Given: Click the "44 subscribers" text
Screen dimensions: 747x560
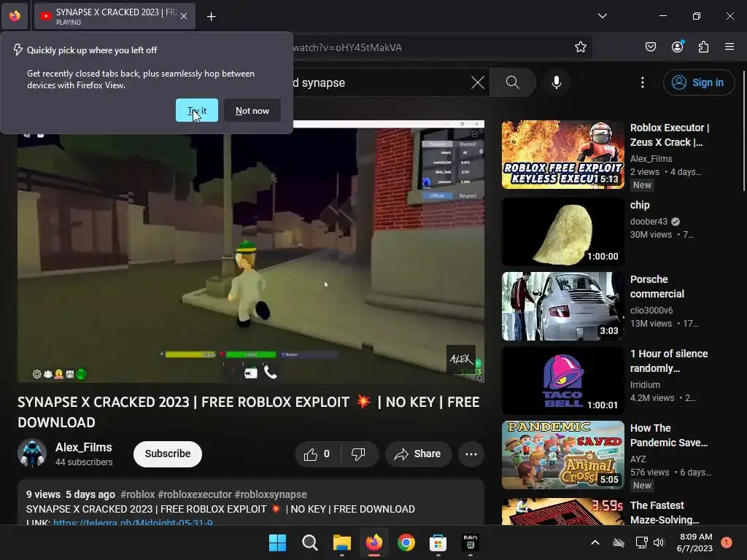Looking at the screenshot, I should tap(84, 462).
